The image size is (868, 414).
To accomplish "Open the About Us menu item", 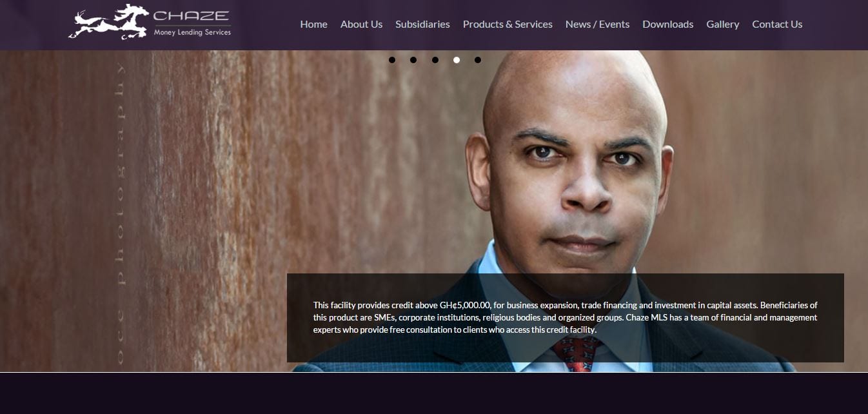I will 361,24.
